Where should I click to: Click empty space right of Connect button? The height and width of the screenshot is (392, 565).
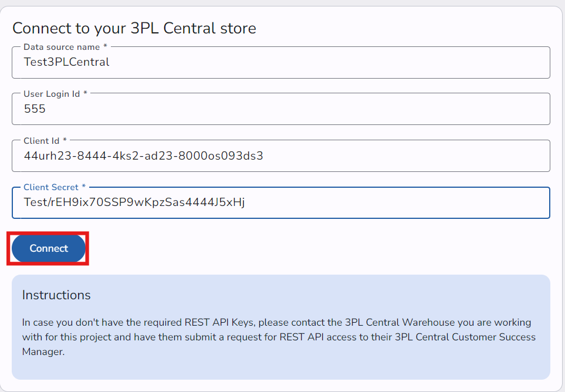click(x=293, y=248)
